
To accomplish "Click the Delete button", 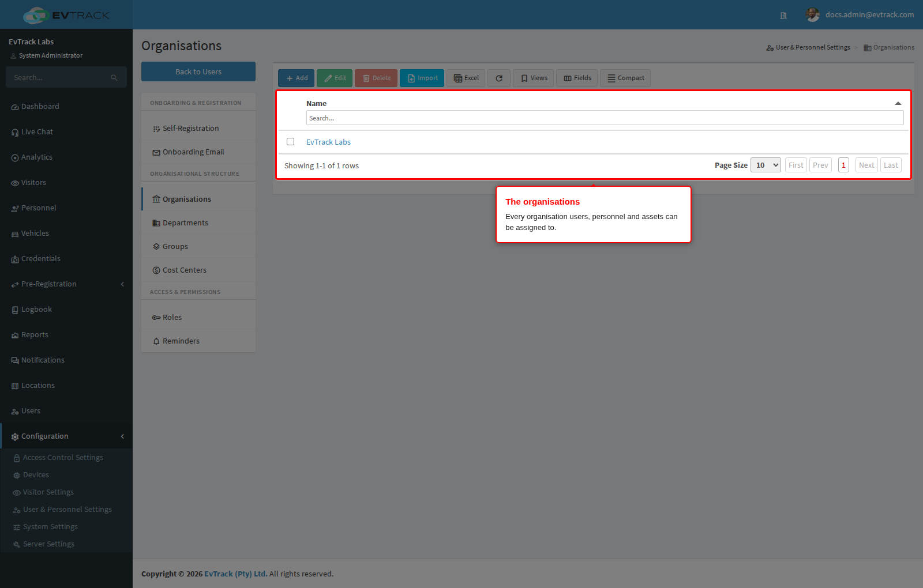I will click(x=376, y=78).
